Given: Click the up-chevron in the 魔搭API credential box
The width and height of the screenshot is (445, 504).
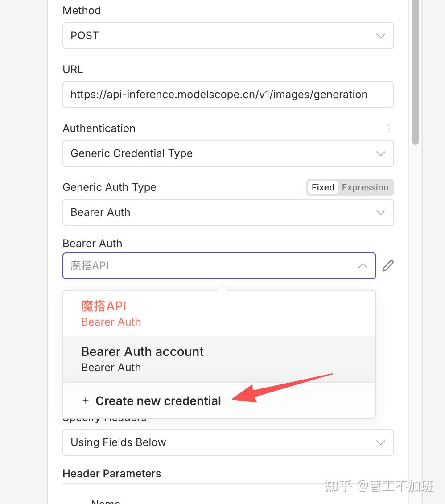Looking at the screenshot, I should click(x=363, y=266).
